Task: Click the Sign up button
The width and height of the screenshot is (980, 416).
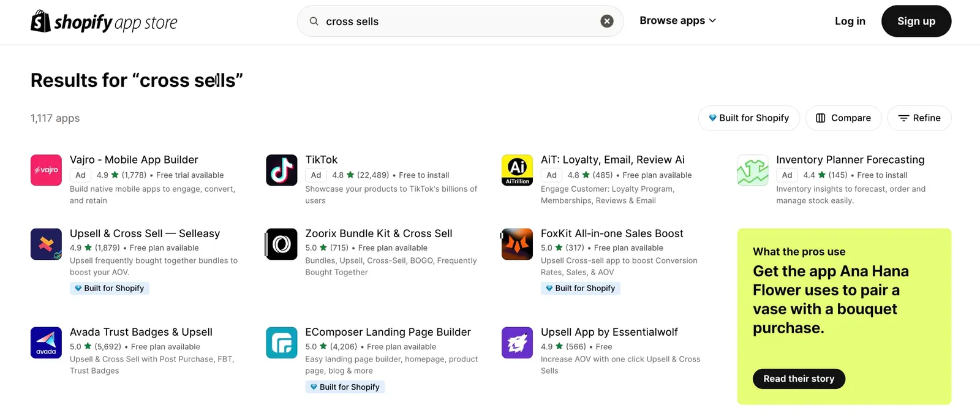Action: point(916,21)
